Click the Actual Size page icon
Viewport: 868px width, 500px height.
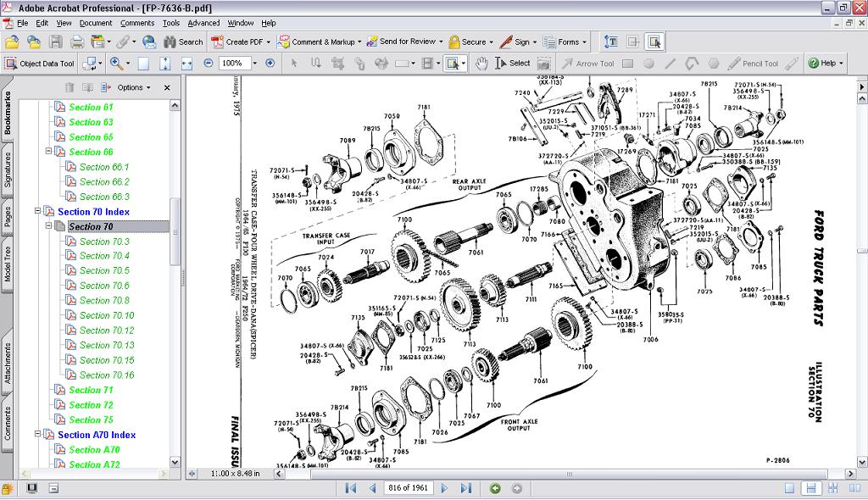(143, 64)
